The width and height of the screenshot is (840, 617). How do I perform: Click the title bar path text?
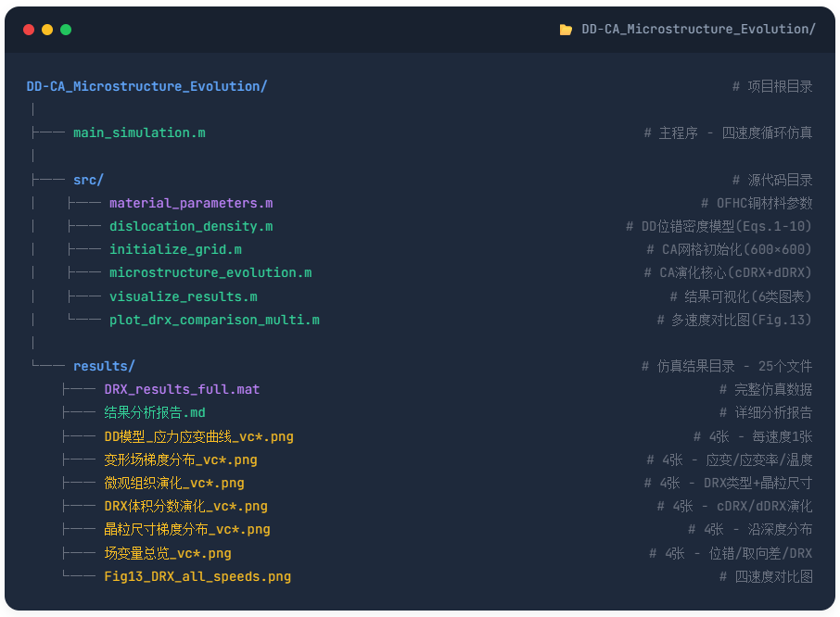click(698, 30)
